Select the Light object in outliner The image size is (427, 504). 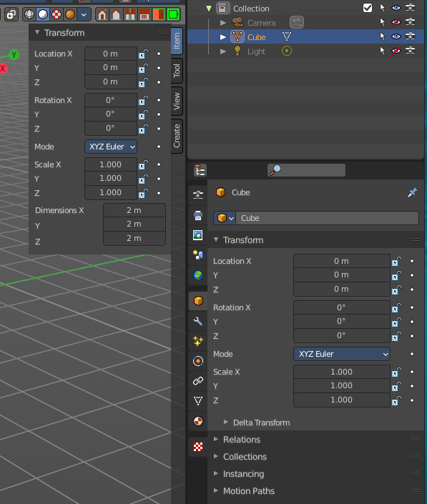(x=256, y=51)
